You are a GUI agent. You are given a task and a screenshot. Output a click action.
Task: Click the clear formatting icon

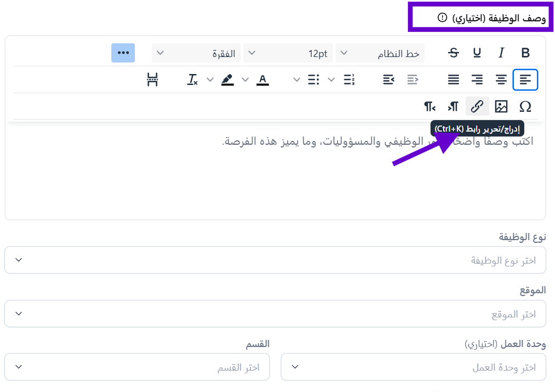tap(192, 79)
